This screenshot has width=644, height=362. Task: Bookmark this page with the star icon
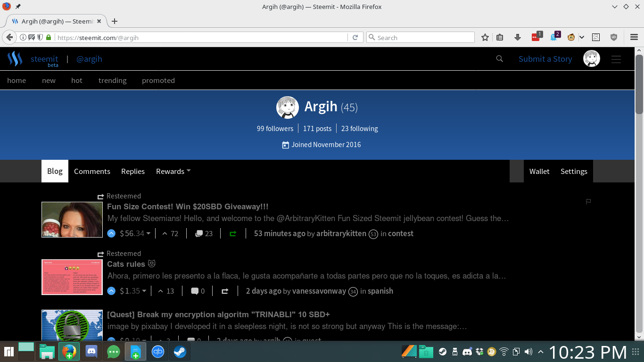click(x=485, y=37)
